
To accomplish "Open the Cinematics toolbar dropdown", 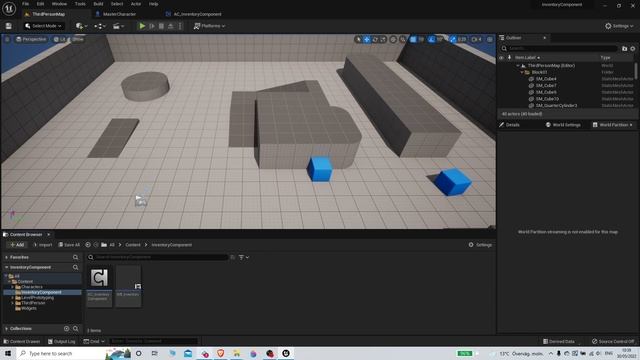I will pos(118,26).
